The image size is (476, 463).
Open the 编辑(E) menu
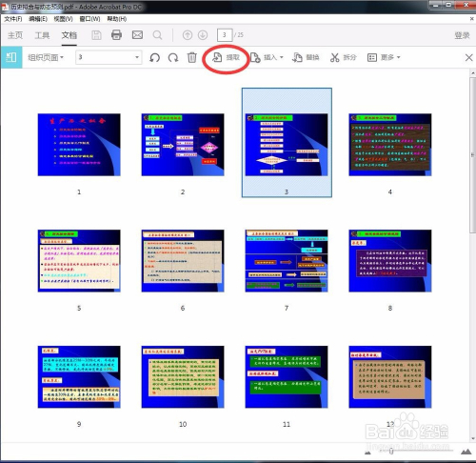38,19
